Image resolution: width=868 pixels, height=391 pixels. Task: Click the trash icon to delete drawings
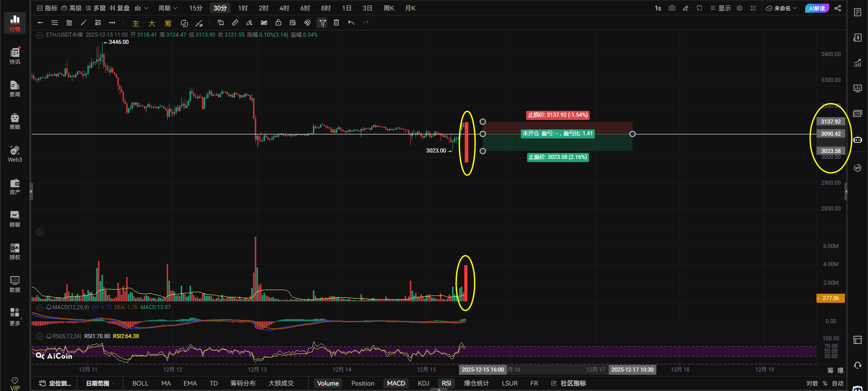336,23
